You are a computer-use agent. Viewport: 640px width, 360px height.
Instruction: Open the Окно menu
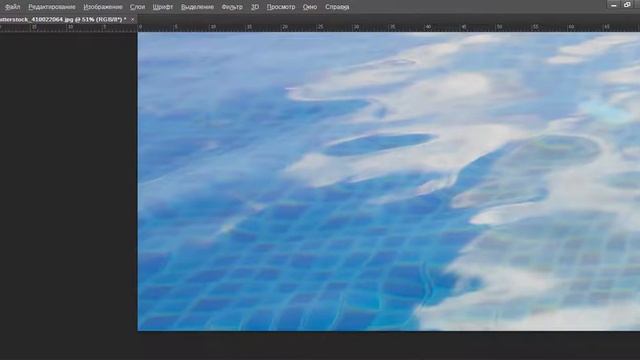(310, 7)
